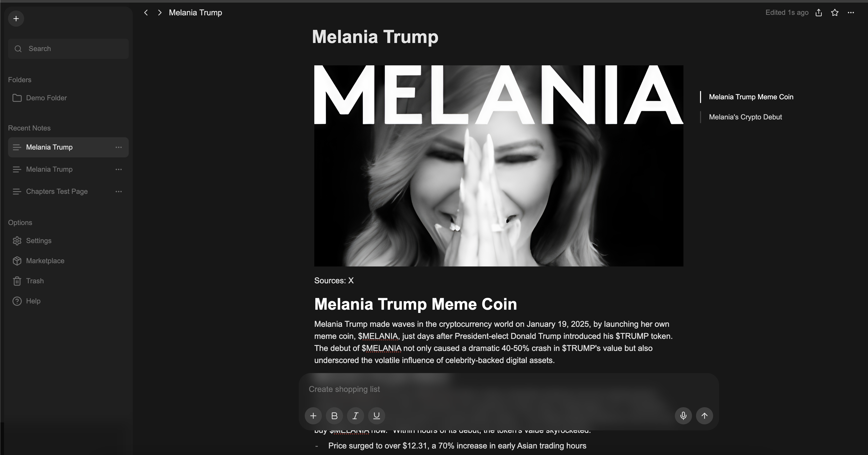The height and width of the screenshot is (455, 868).
Task: Toggle underline formatting in the prompt toolbar
Action: pos(377,416)
